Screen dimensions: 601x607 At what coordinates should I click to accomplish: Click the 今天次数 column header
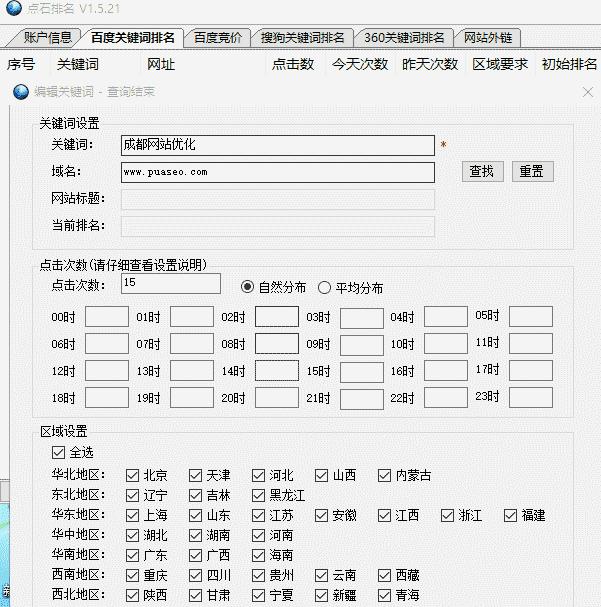pyautogui.click(x=360, y=64)
